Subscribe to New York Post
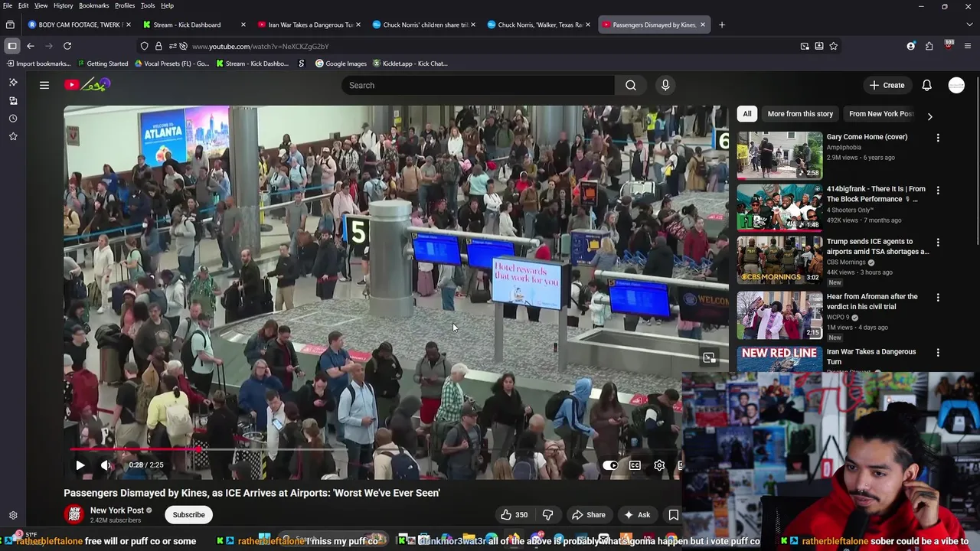980x551 pixels. point(188,515)
